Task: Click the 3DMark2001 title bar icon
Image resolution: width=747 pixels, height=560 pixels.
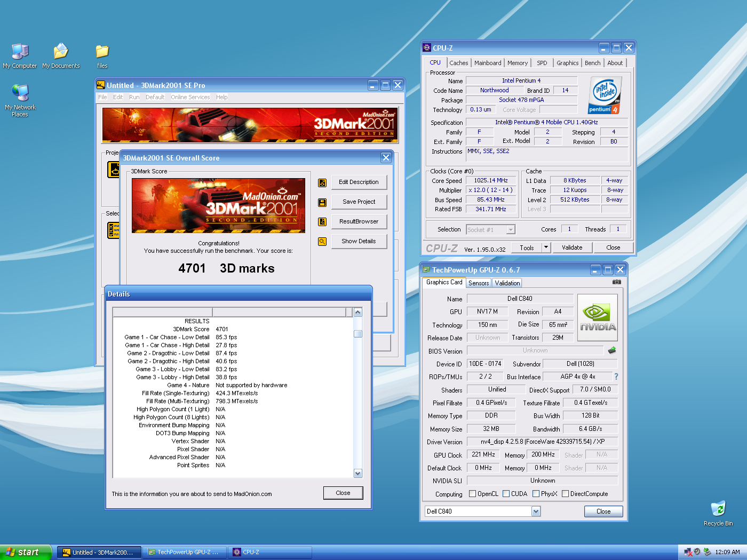Action: (101, 85)
